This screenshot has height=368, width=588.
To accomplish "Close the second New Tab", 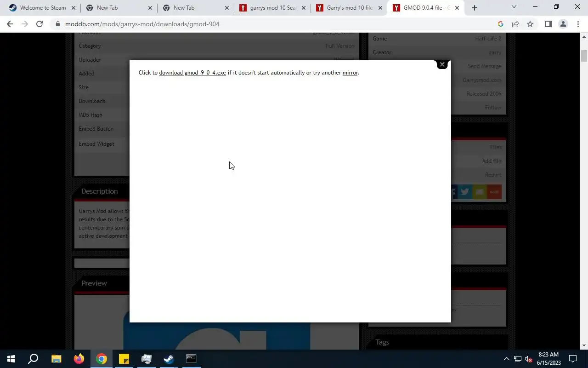I will (x=227, y=8).
